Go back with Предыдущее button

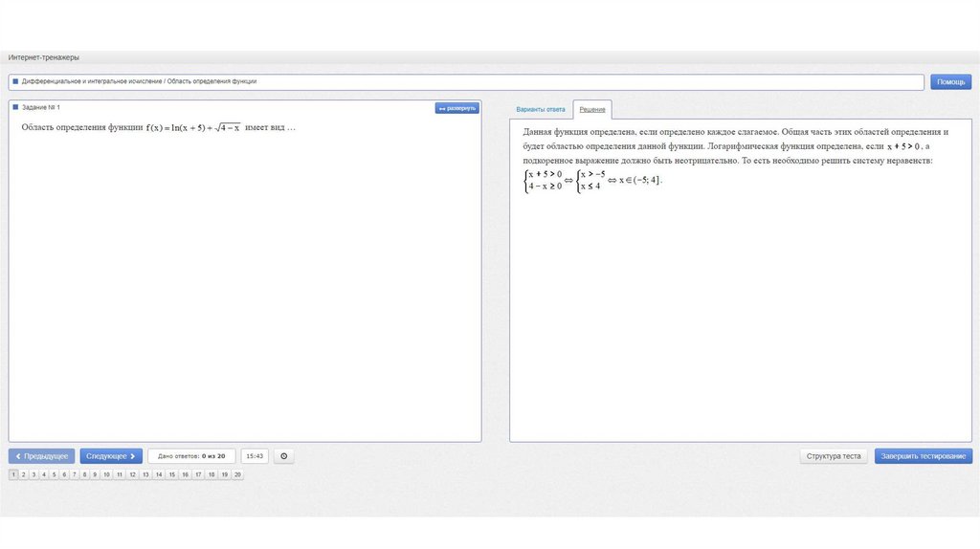(42, 456)
